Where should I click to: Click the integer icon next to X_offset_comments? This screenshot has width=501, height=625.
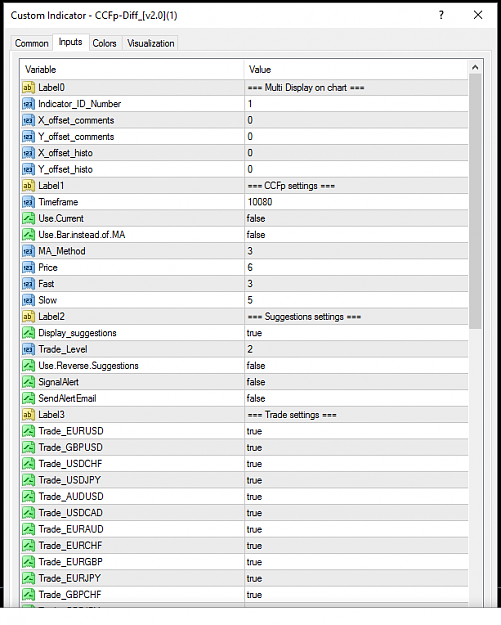(28, 120)
